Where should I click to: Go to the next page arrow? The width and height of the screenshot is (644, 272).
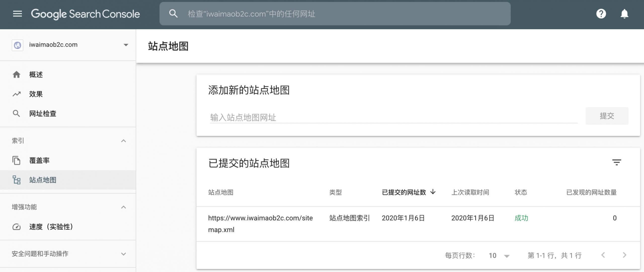tap(624, 255)
